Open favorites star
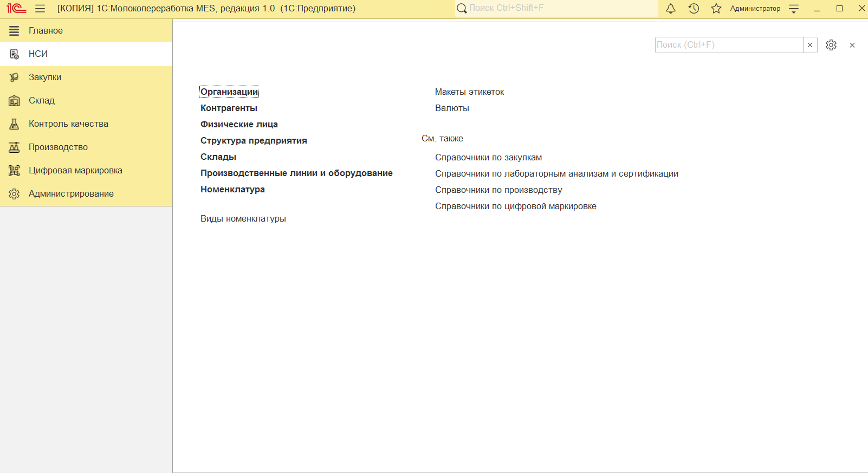The image size is (868, 473). click(716, 8)
